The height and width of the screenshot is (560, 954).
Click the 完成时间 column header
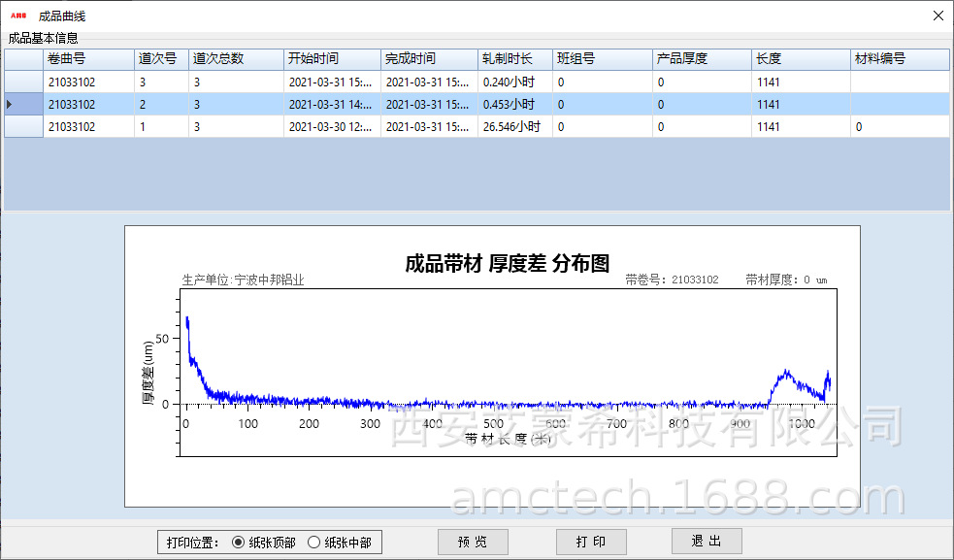(428, 59)
